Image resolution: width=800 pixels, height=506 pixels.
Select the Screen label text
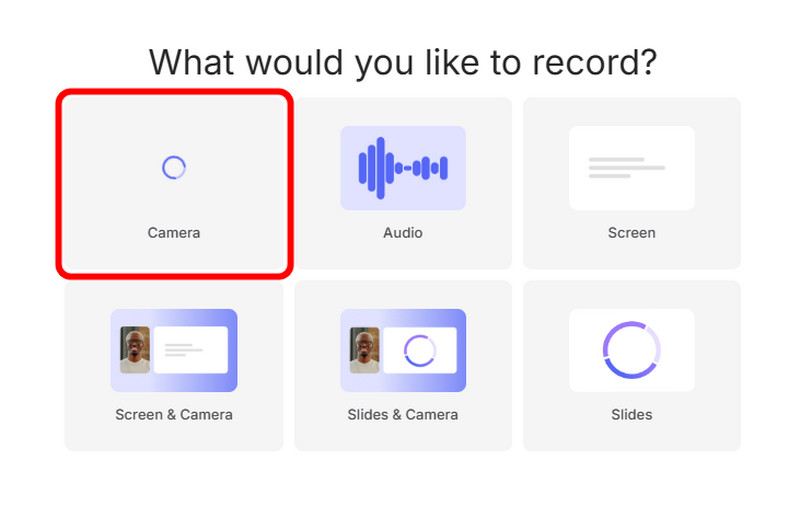tap(631, 233)
